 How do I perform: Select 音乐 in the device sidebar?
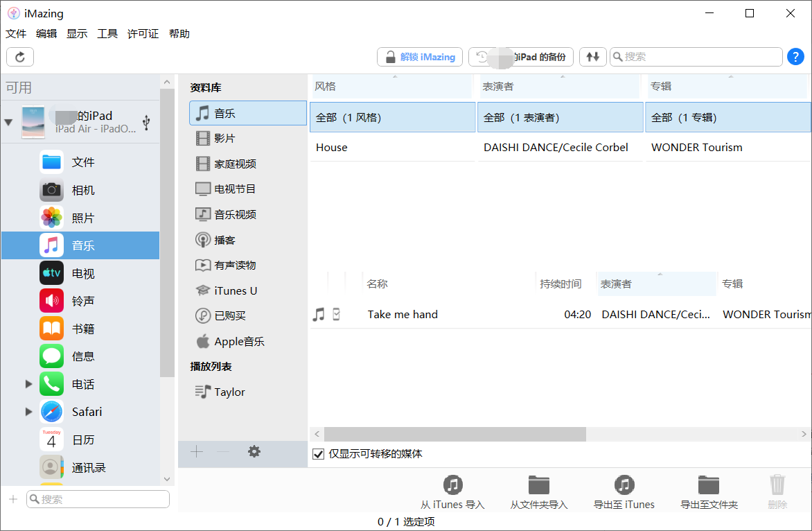pyautogui.click(x=81, y=245)
